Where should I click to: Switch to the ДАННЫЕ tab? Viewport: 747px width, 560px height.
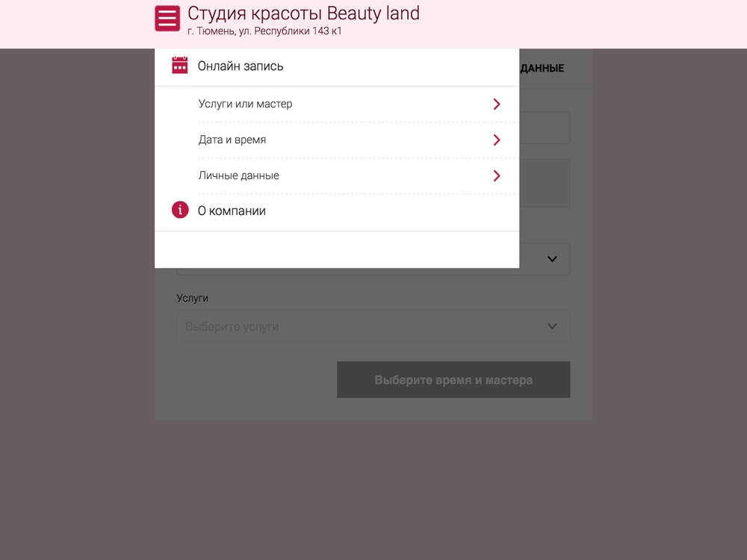(542, 68)
